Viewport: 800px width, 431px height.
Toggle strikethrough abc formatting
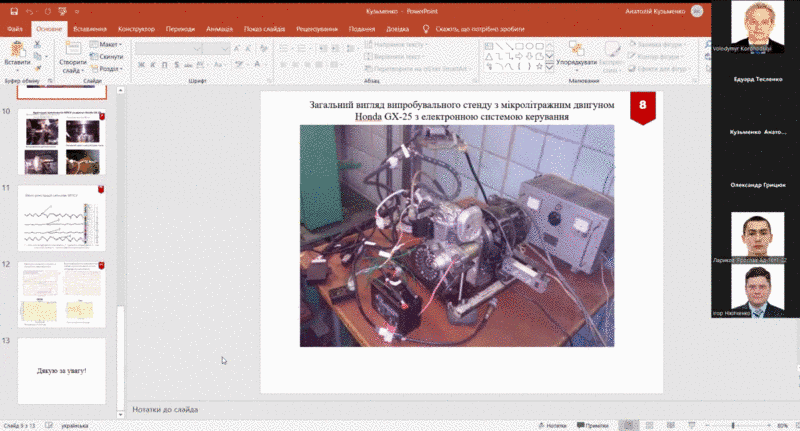[188, 65]
